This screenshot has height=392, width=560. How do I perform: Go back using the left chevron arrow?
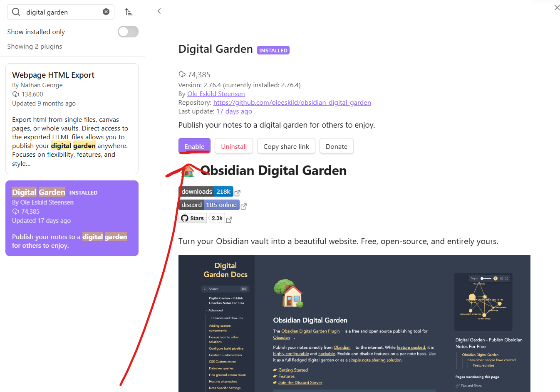tap(159, 11)
